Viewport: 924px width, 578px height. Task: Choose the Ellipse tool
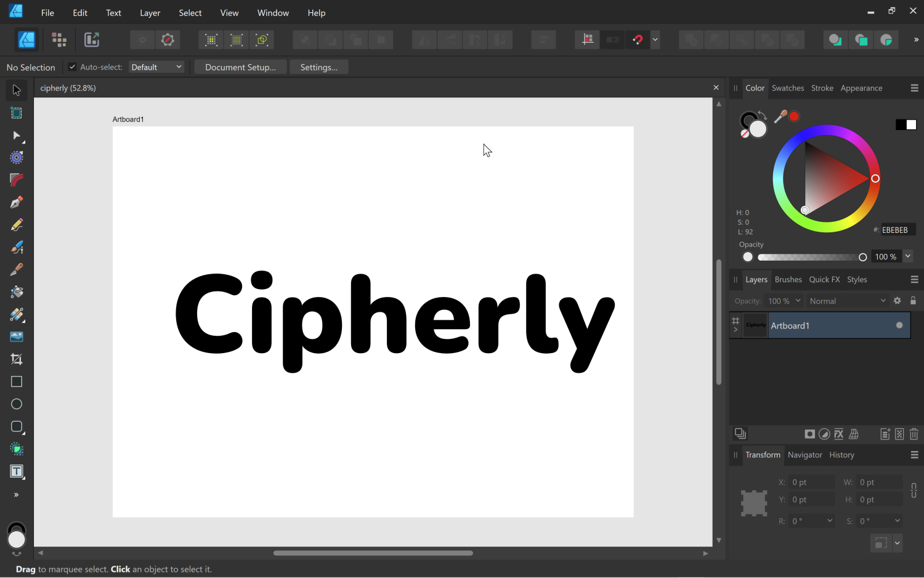click(16, 404)
